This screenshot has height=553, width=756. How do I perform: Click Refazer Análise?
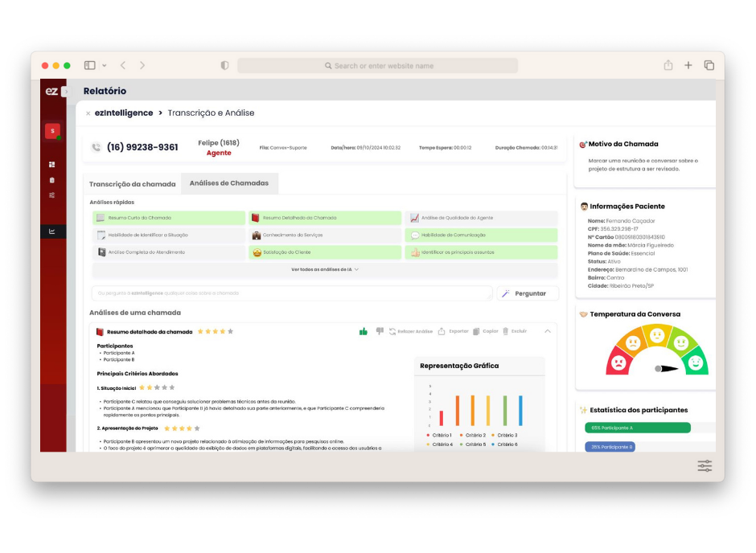[411, 331]
